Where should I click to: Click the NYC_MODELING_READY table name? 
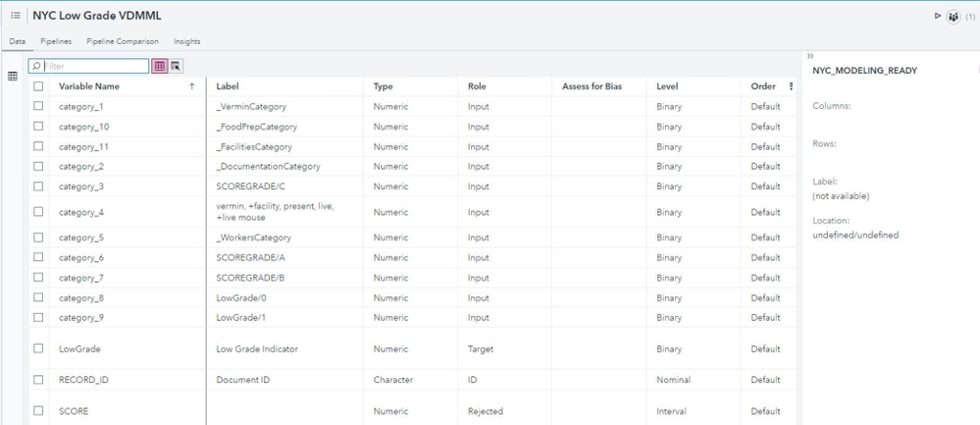(x=865, y=71)
